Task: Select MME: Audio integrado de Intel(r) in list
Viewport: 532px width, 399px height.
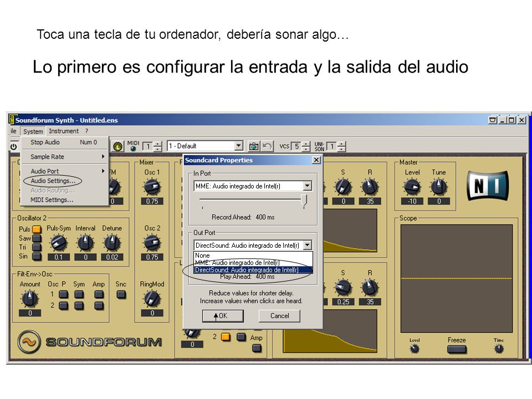Action: 253,263
